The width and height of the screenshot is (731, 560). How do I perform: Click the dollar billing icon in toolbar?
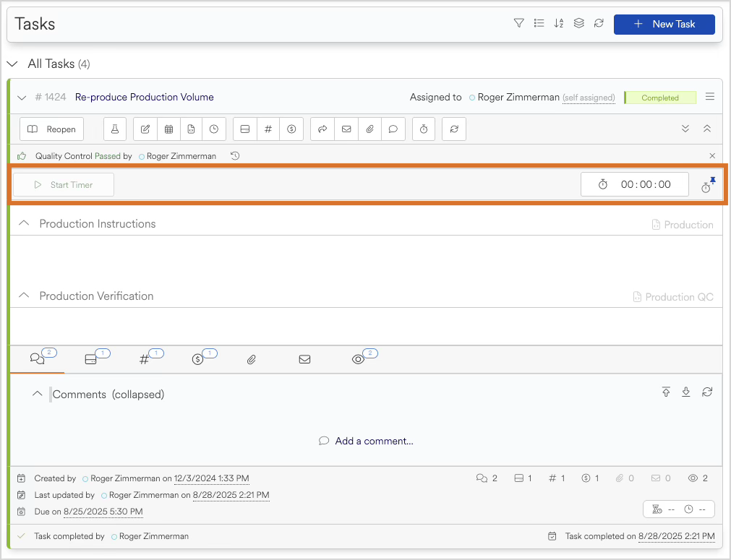click(x=291, y=129)
